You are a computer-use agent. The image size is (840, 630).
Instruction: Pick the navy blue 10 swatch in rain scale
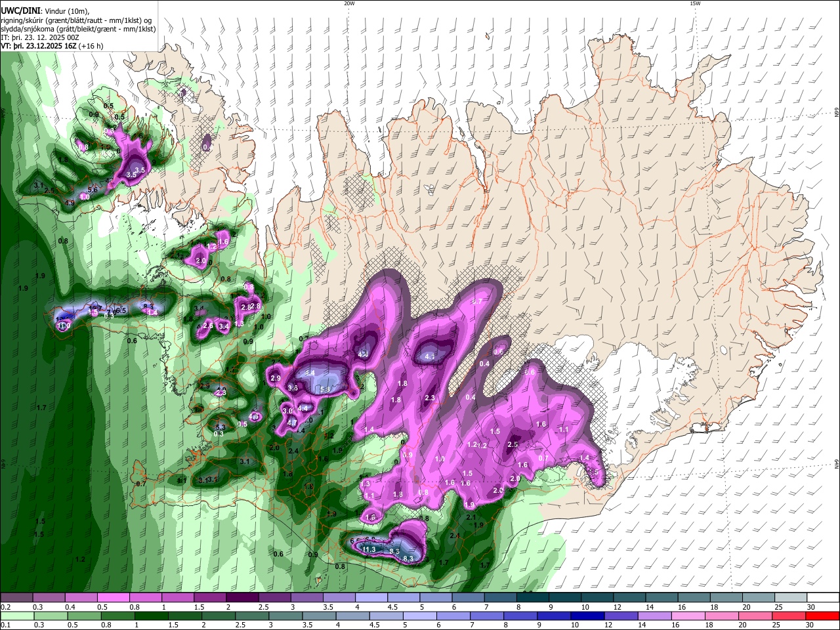coord(586,616)
